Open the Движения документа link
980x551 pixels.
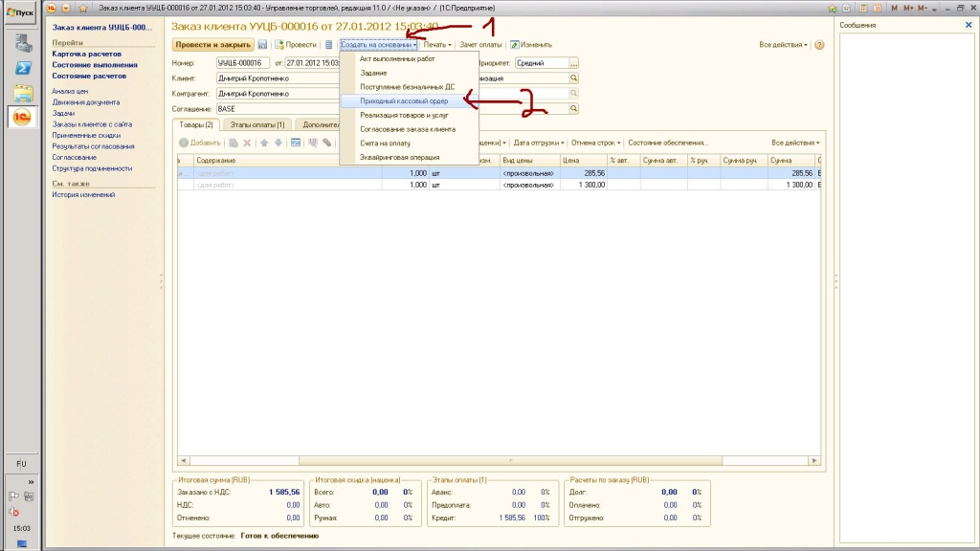[85, 102]
